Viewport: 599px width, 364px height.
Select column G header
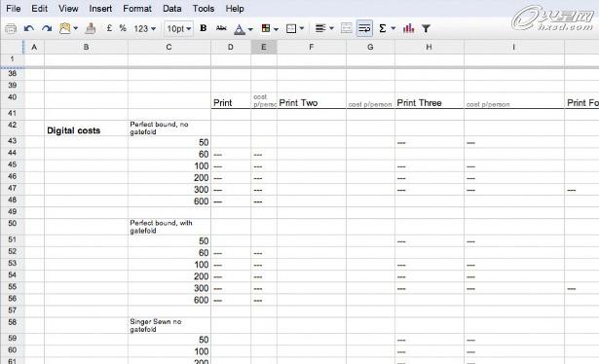tap(370, 47)
